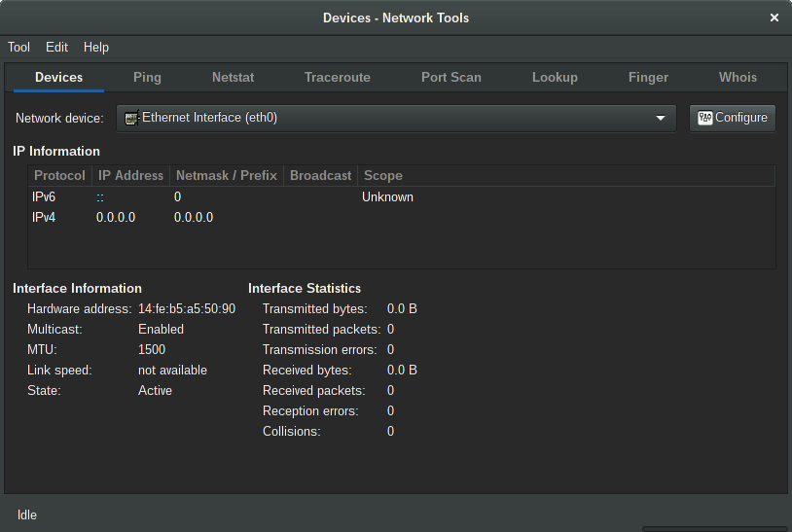Image resolution: width=792 pixels, height=532 pixels.
Task: Open the Tool menu
Action: pyautogui.click(x=18, y=47)
